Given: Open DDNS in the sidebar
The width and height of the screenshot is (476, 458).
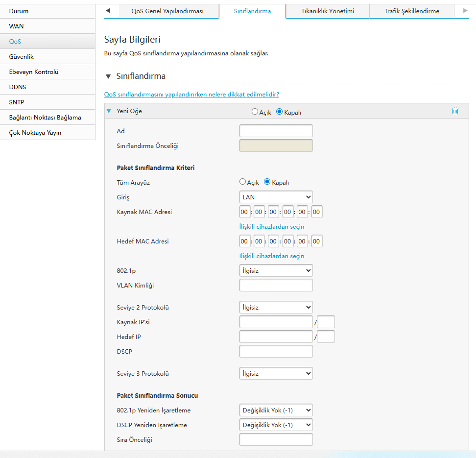Looking at the screenshot, I should pyautogui.click(x=48, y=87).
